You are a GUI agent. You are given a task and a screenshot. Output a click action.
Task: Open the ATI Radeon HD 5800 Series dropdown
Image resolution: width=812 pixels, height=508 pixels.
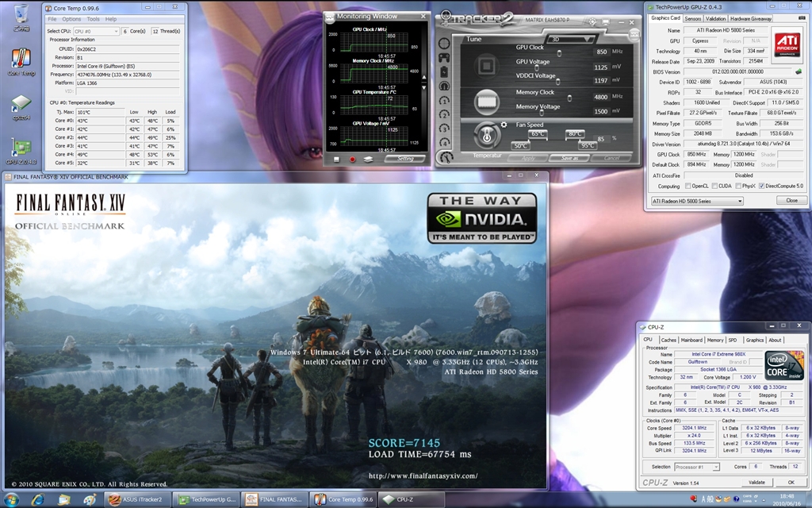click(x=697, y=201)
